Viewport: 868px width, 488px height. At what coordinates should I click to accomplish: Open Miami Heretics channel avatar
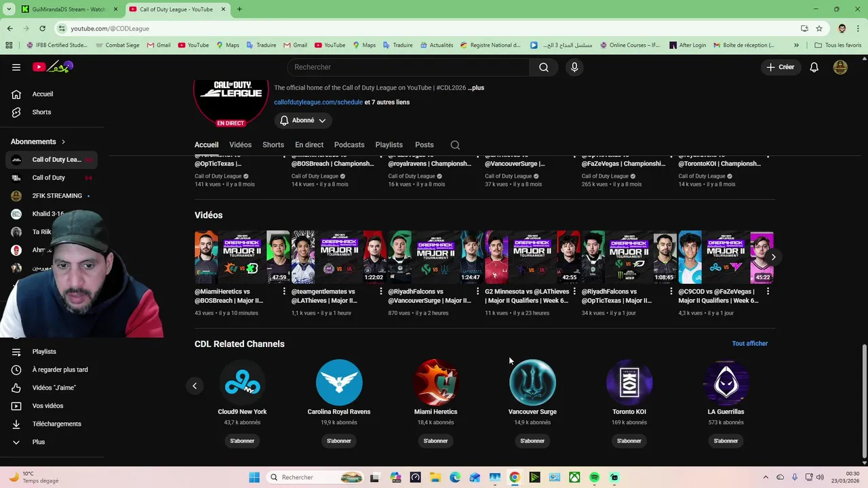435,383
